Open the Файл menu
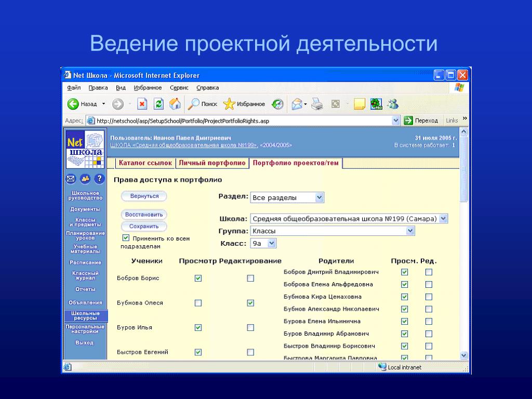Image resolution: width=532 pixels, height=399 pixels. pyautogui.click(x=74, y=87)
